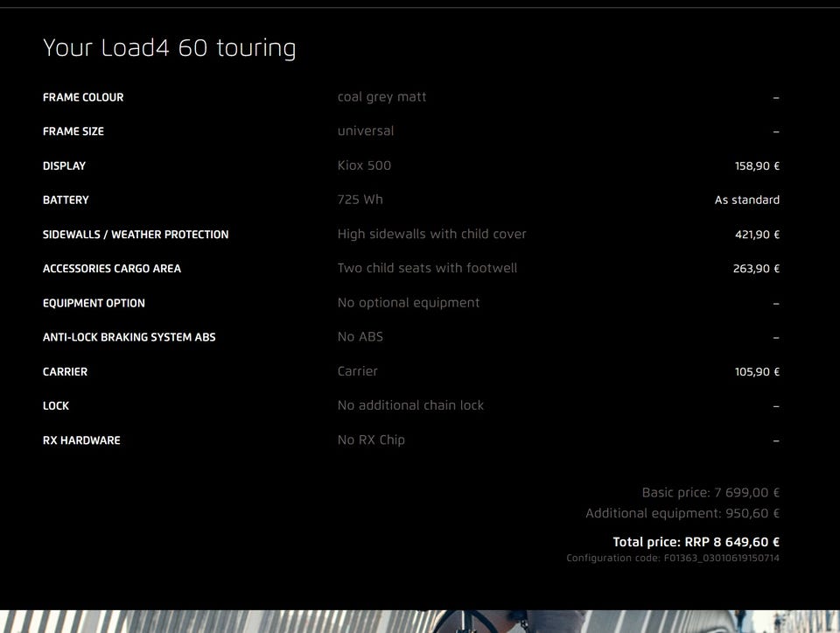Click the 'No ABS' value

click(x=360, y=336)
